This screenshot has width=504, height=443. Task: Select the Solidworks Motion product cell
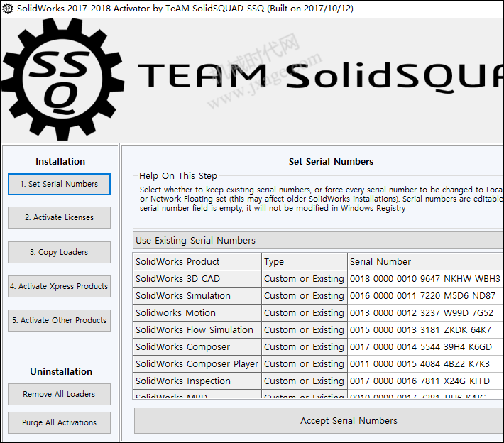(197, 313)
